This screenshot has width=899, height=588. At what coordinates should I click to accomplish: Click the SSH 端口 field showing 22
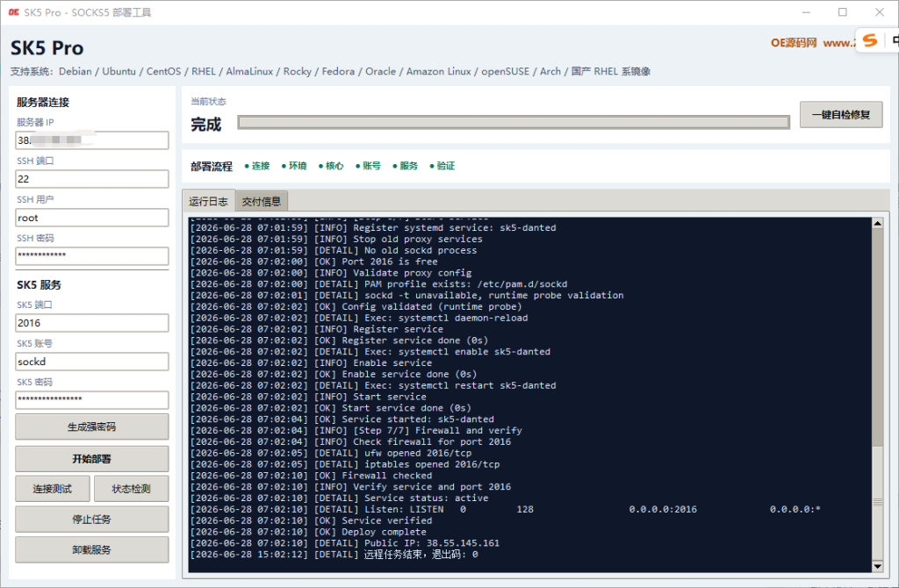tap(91, 179)
